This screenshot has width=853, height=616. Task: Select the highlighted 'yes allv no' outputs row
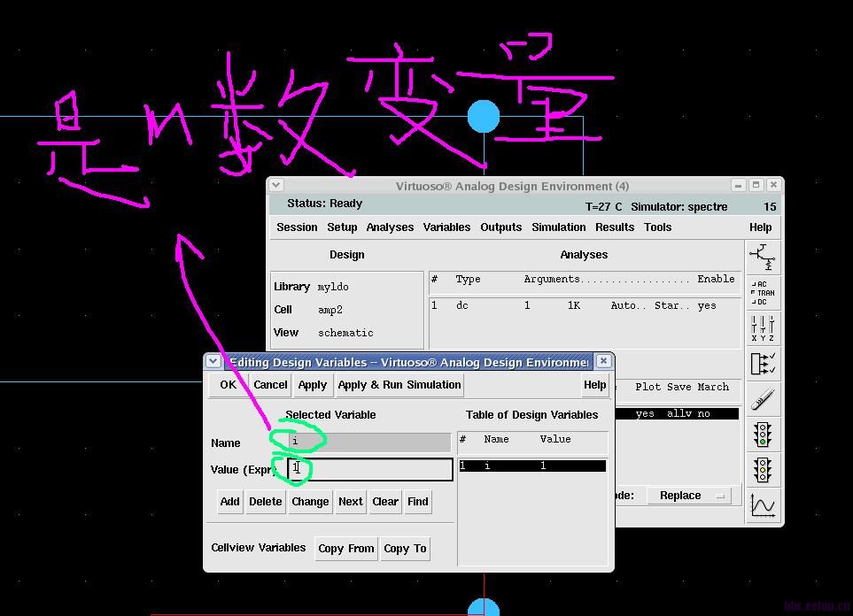coord(677,413)
